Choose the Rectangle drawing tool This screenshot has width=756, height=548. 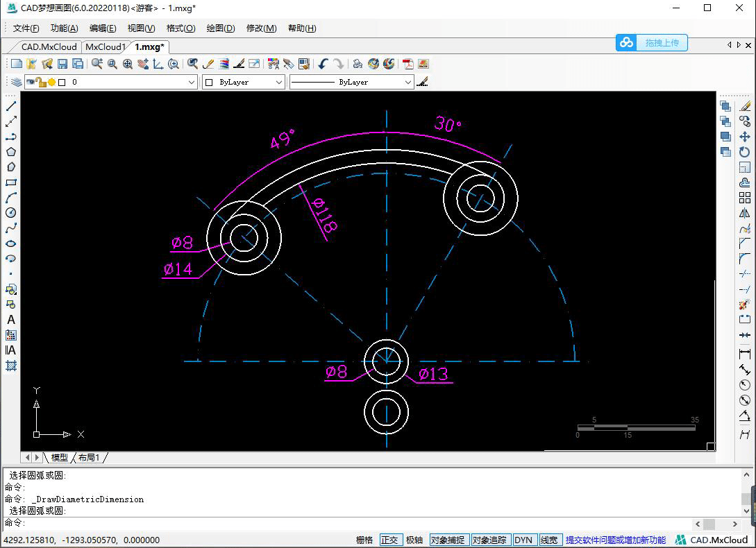[10, 182]
